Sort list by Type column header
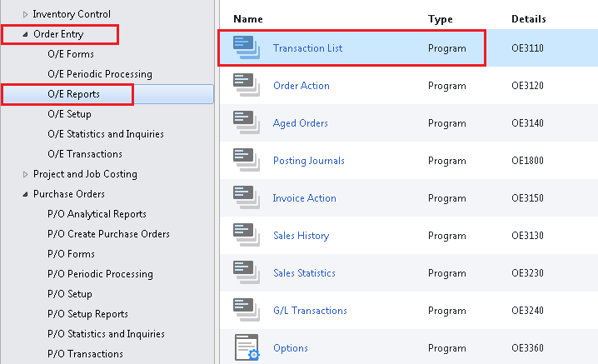 click(440, 18)
